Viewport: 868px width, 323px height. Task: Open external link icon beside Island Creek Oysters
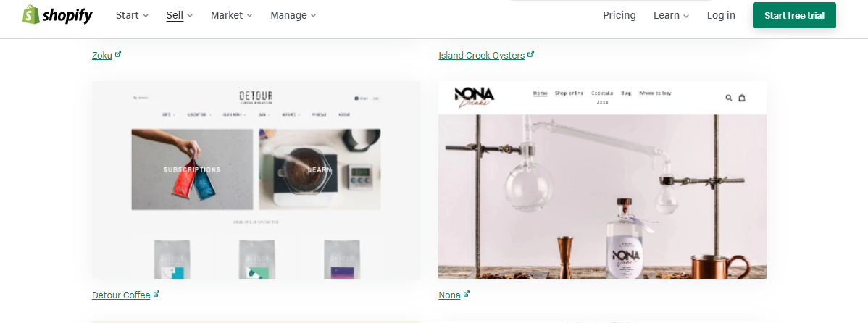530,54
